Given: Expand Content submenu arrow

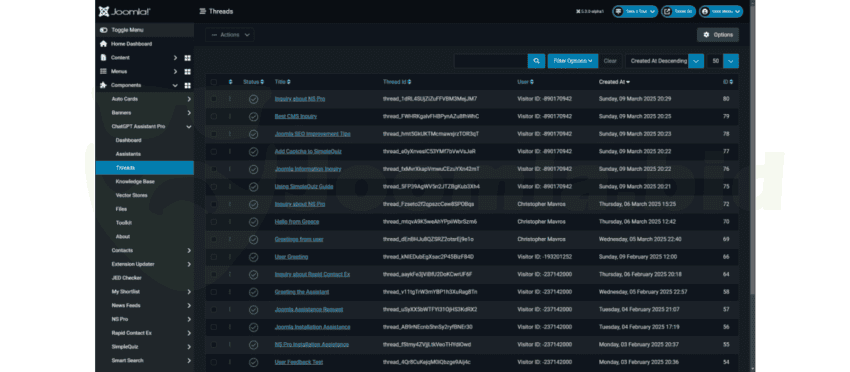Looking at the screenshot, I should pos(175,57).
